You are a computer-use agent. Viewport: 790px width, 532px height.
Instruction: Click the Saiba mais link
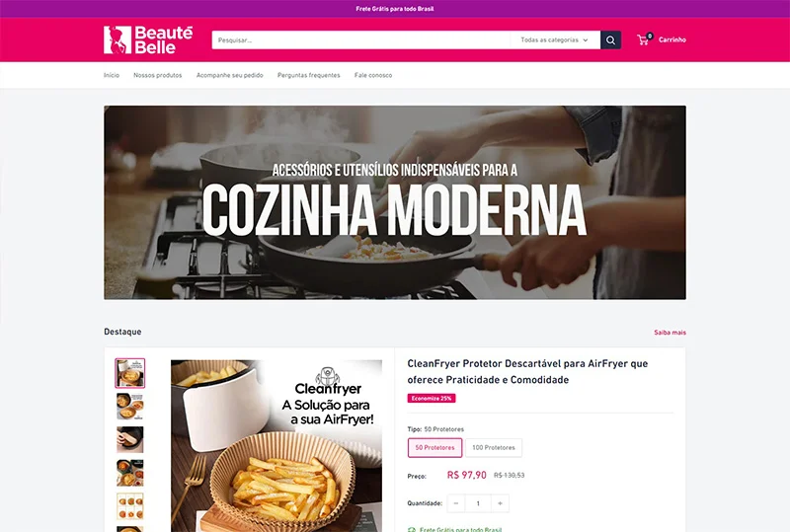coord(670,333)
